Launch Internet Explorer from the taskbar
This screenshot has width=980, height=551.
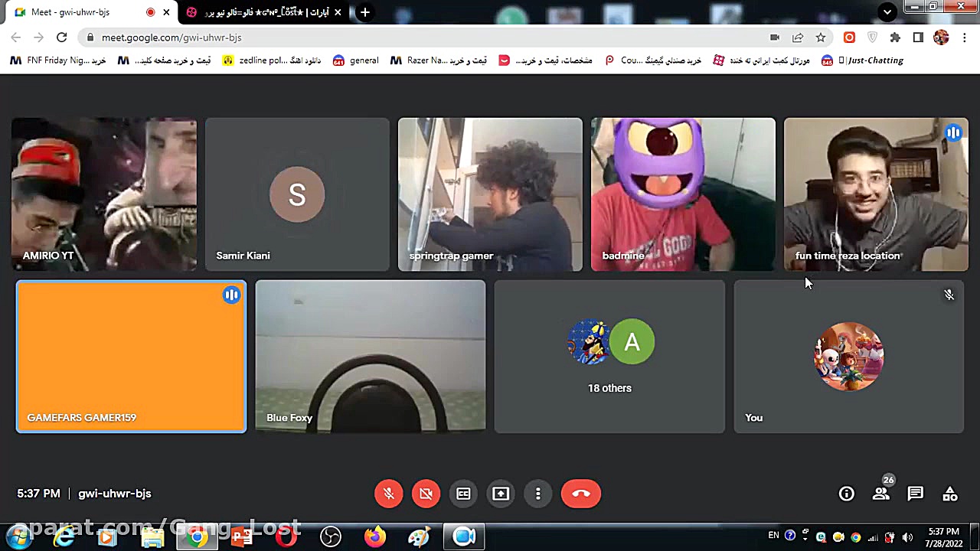point(64,537)
